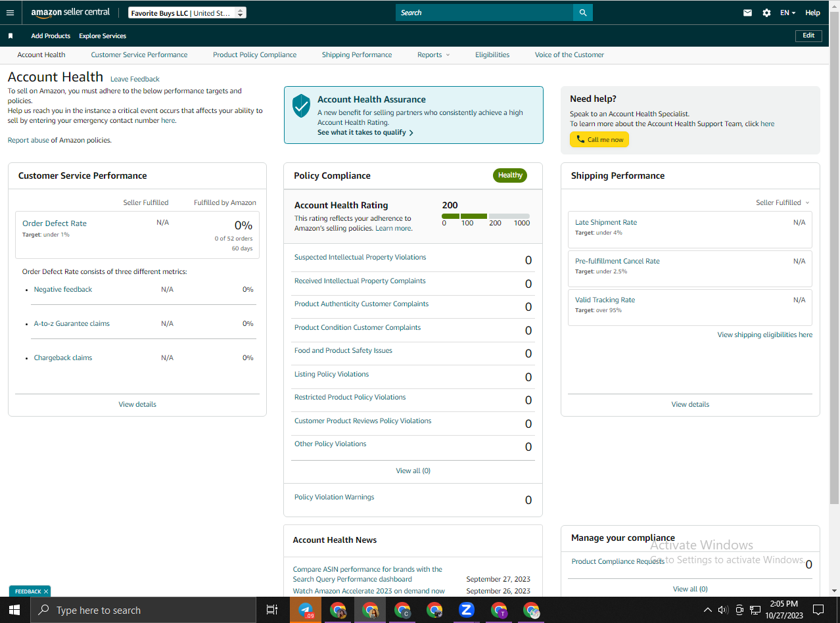This screenshot has width=840, height=623.
Task: Expand See what it takes to qualify
Action: click(365, 133)
